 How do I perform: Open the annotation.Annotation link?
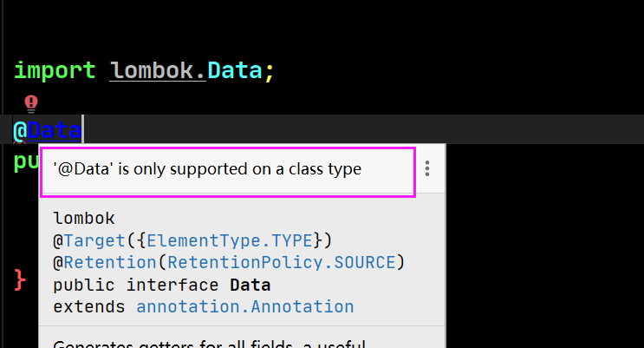coord(244,307)
